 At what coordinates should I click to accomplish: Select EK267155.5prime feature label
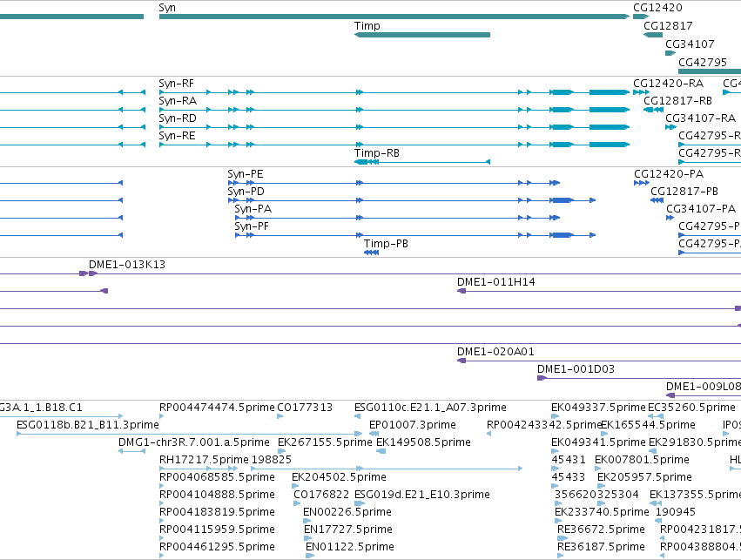point(325,442)
